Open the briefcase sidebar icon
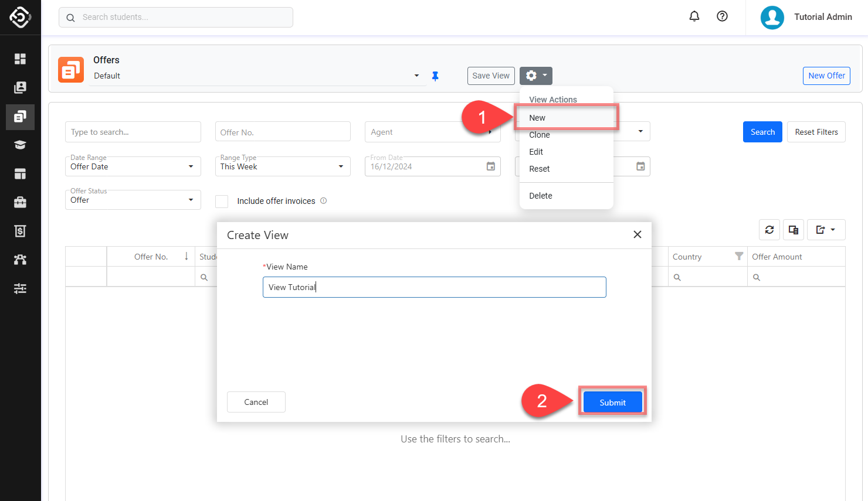The image size is (868, 501). tap(20, 202)
